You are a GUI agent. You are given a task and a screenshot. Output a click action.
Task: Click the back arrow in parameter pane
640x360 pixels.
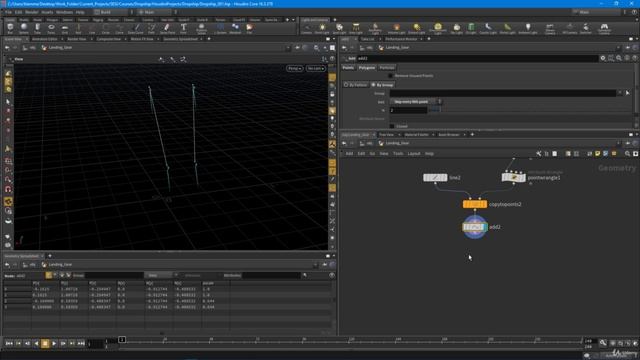point(344,48)
